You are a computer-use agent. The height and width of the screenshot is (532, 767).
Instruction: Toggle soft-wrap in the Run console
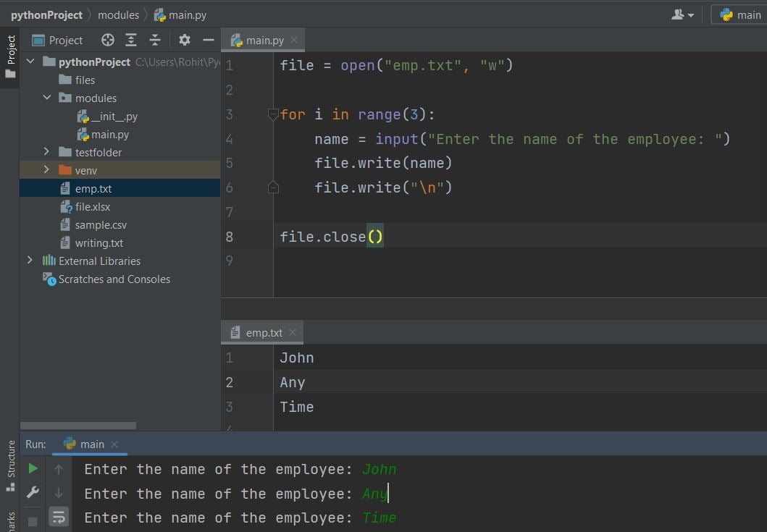[59, 516]
